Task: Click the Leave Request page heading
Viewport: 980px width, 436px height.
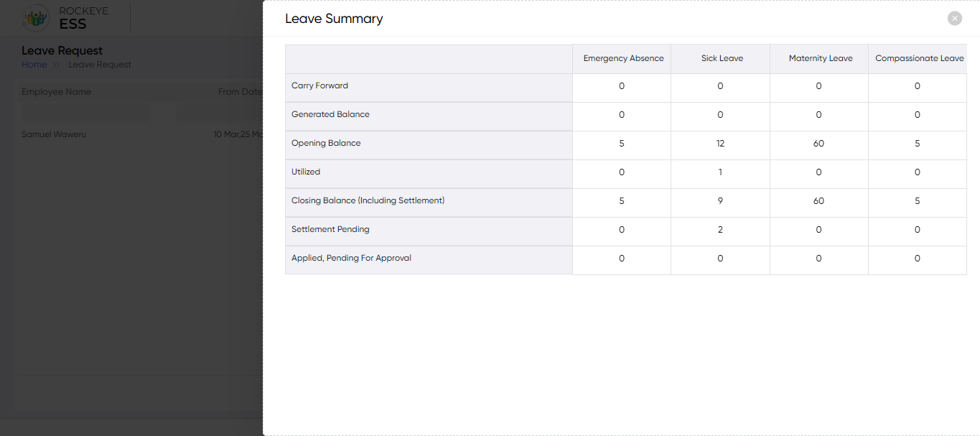Action: click(62, 51)
